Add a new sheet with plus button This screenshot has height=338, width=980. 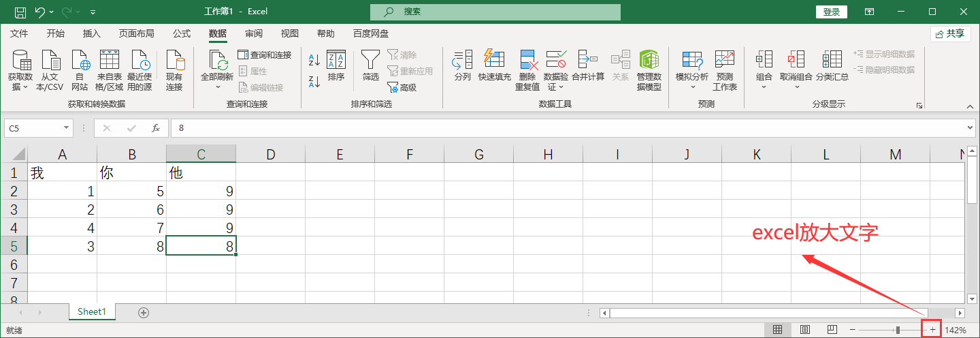tap(143, 313)
